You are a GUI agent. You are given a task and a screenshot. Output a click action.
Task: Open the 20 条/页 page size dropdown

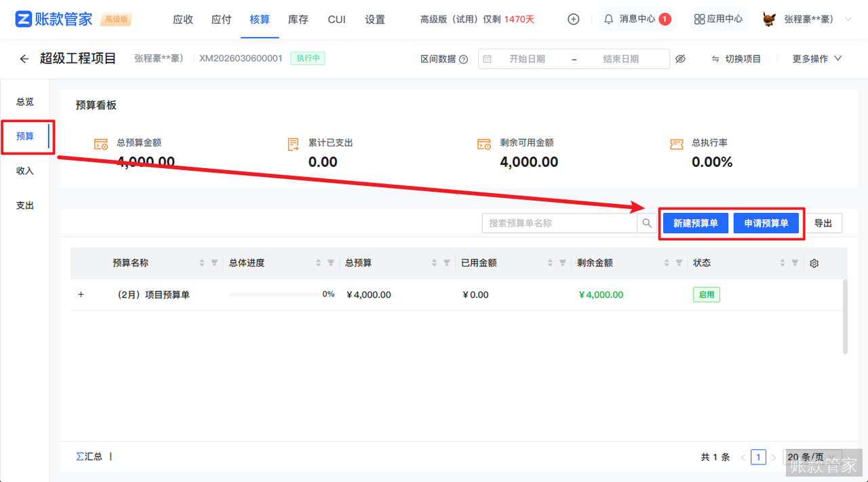812,457
